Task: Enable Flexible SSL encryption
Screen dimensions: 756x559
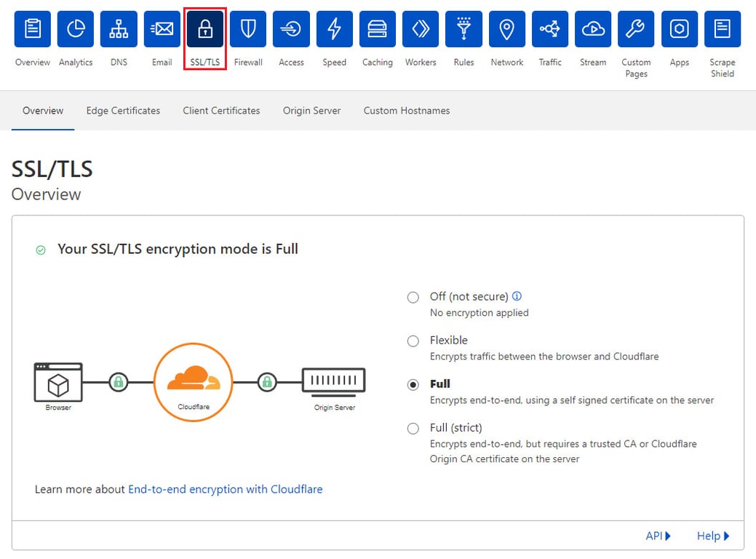Action: [x=413, y=341]
